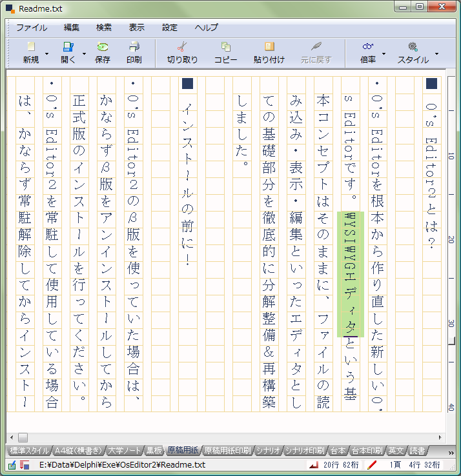Click the status bar icon left of 20行 62桁
Screen dimensions: 461x476
pyautogui.click(x=314, y=465)
